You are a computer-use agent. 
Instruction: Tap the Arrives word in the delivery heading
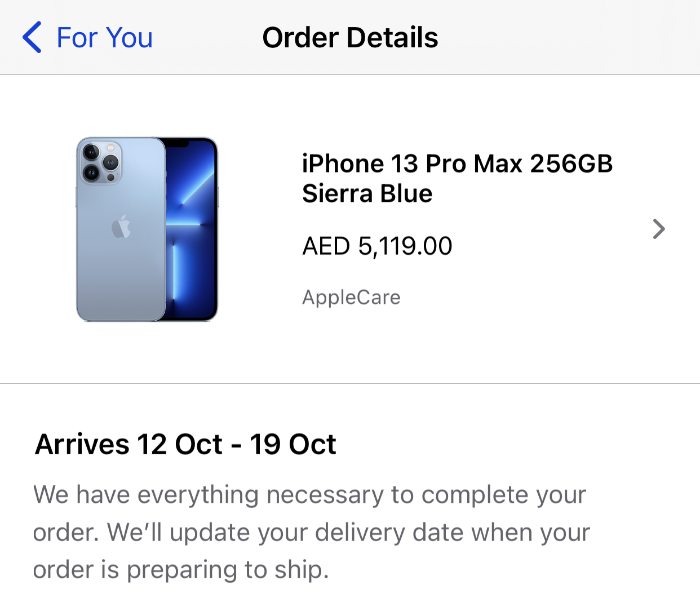[82, 444]
